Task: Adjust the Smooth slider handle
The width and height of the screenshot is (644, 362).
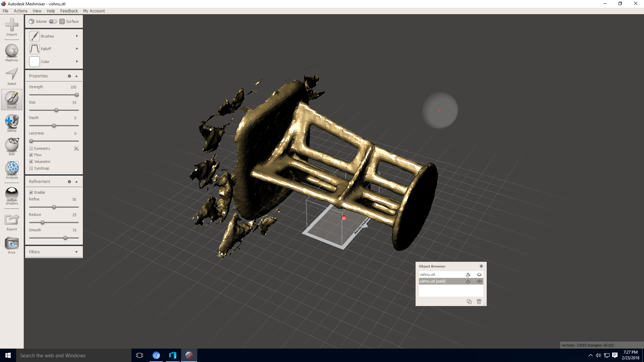Action: pyautogui.click(x=65, y=238)
